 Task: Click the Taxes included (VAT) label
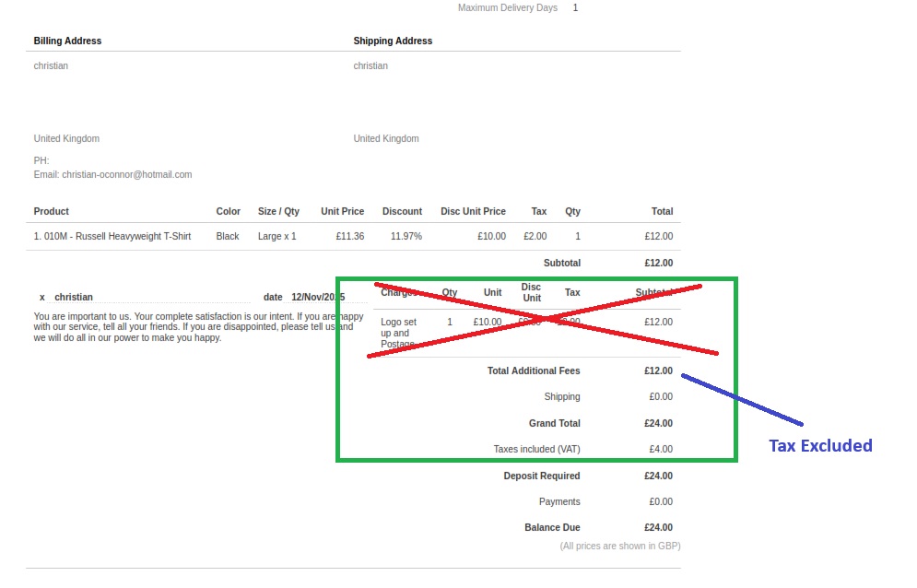tap(536, 449)
